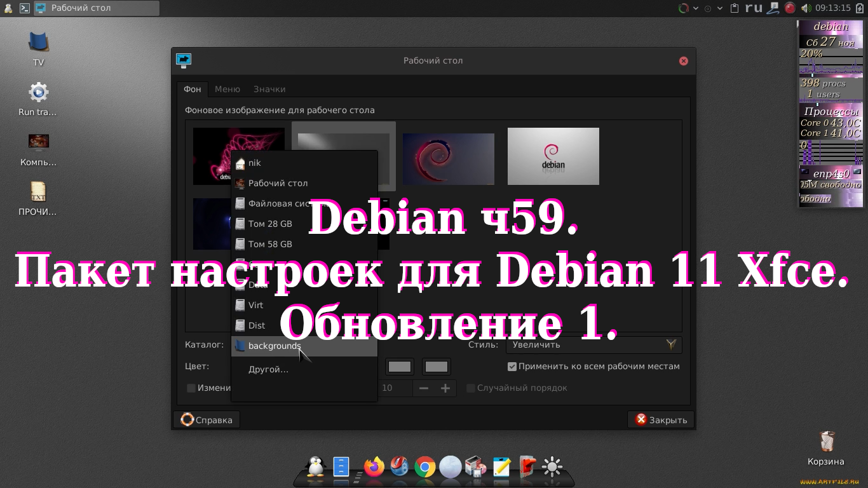Expand arrow next to circular tray icon
The width and height of the screenshot is (868, 488).
[x=696, y=8]
